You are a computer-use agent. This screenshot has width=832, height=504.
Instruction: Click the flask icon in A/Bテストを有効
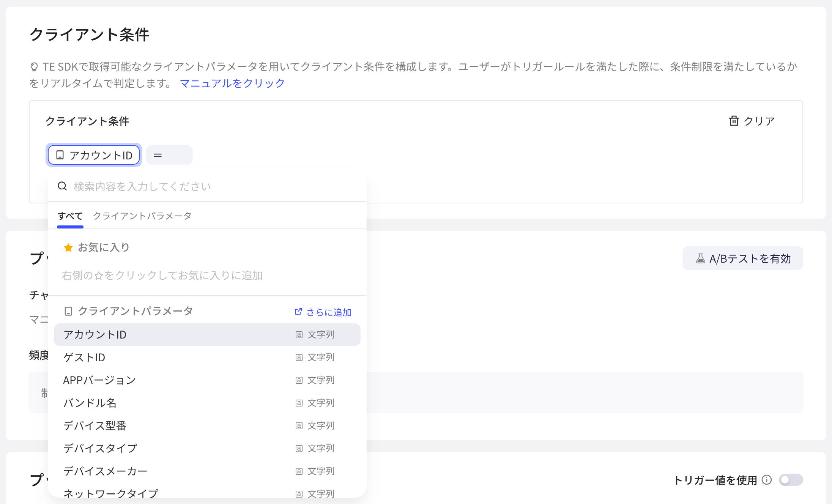[700, 258]
